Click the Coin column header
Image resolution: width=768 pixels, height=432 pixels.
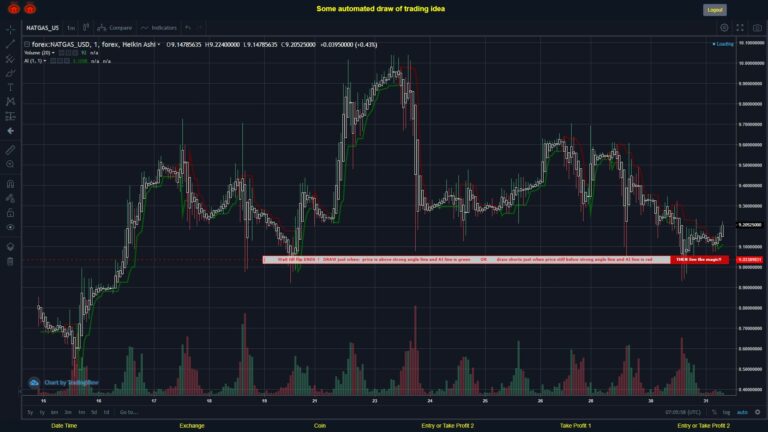coord(320,426)
